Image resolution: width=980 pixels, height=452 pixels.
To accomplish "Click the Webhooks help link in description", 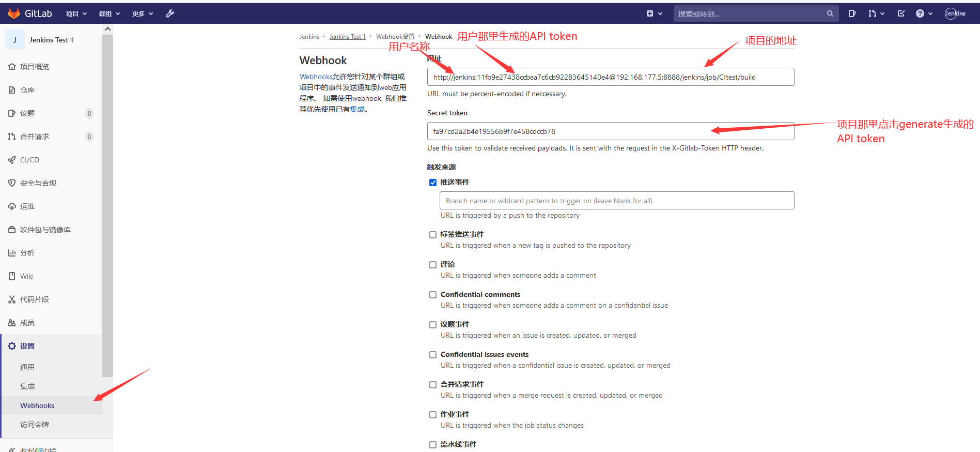I will [x=316, y=77].
